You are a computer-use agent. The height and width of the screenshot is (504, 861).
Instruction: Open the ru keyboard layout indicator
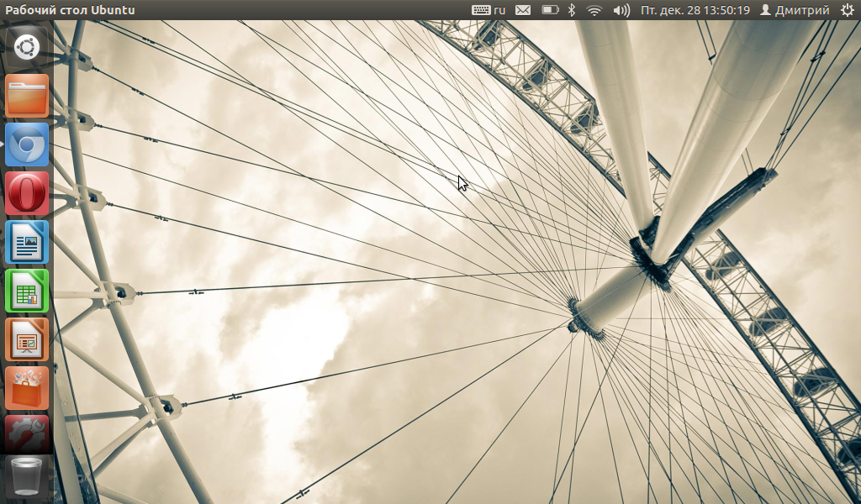tap(489, 10)
